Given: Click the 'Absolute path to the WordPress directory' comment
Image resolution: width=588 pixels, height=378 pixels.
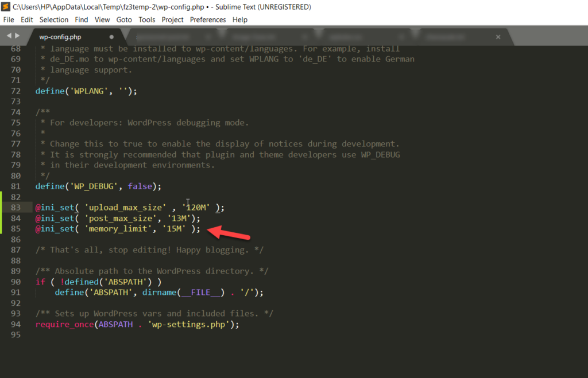Looking at the screenshot, I should (152, 271).
